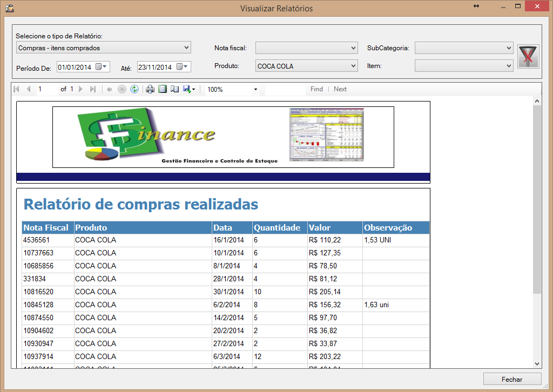
Task: Click the report title "Relatório de compras realizadas"
Action: [x=141, y=204]
